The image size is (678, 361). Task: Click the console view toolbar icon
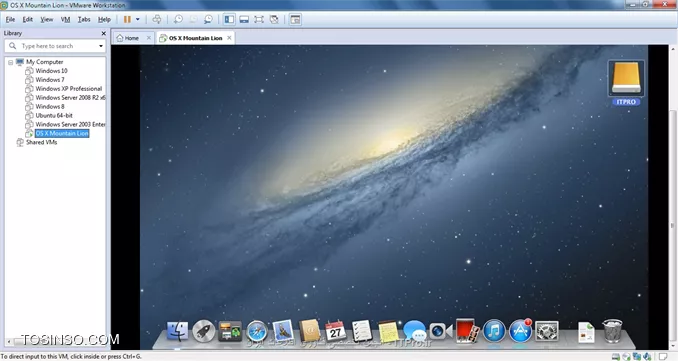point(295,19)
